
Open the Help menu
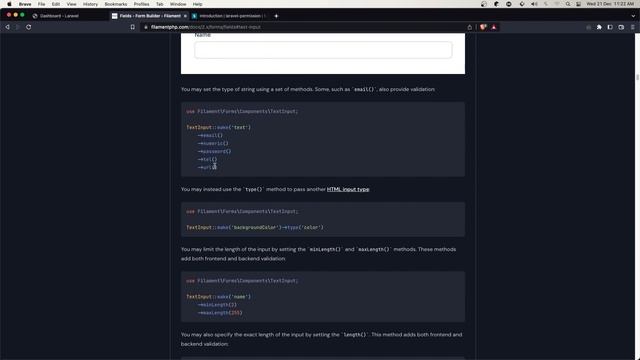pyautogui.click(x=198, y=4)
